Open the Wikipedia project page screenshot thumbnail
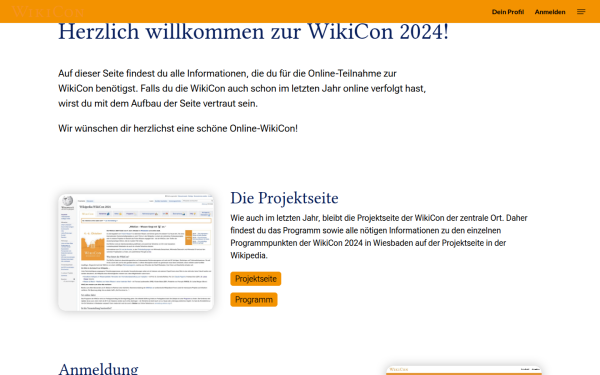 [x=136, y=252]
